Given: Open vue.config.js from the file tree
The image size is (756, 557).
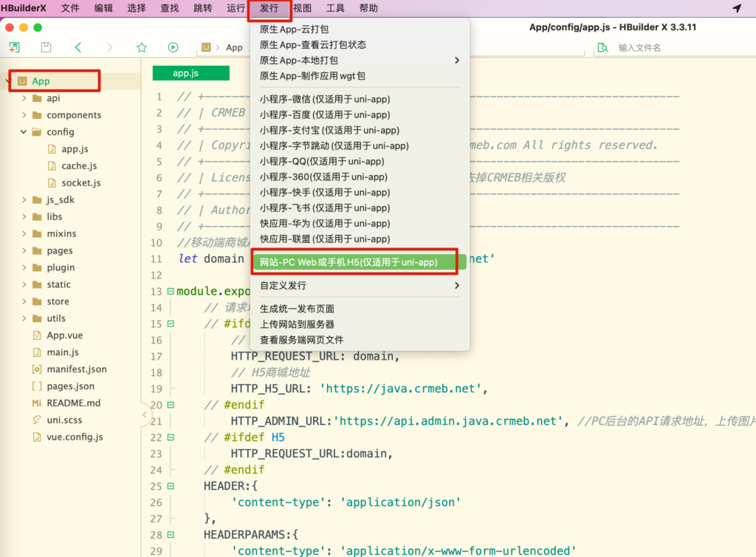Looking at the screenshot, I should coord(75,437).
